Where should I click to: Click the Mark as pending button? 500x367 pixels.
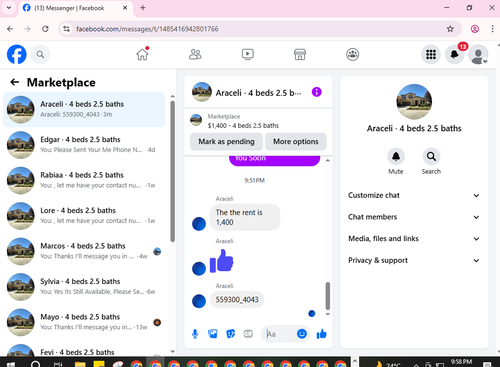[x=226, y=142]
